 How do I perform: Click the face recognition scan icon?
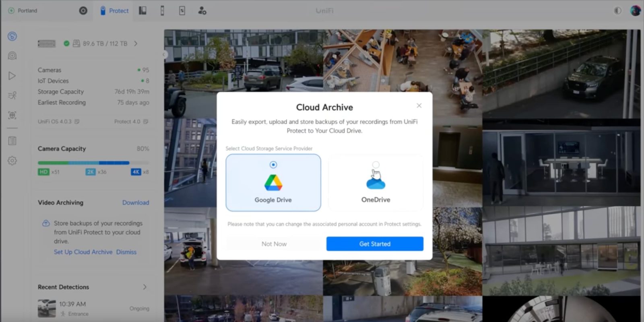click(x=12, y=116)
